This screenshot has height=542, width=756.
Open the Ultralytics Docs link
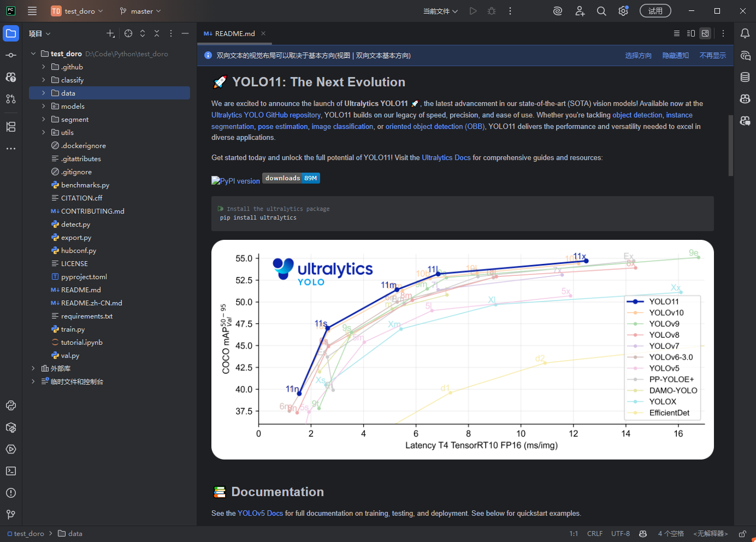446,158
